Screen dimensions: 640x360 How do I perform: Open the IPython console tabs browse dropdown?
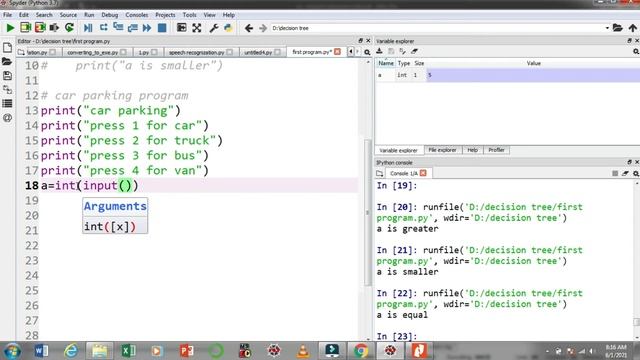379,173
